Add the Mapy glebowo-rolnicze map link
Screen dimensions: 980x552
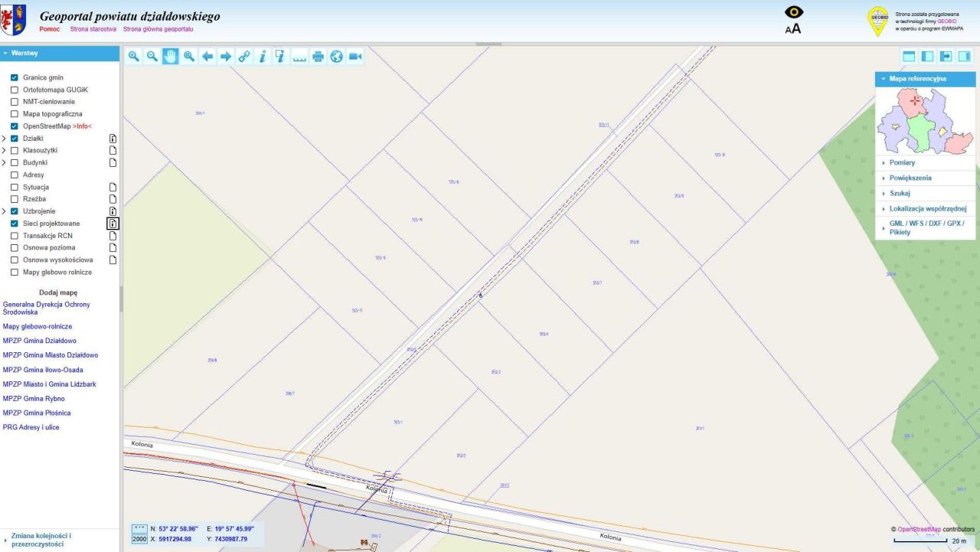click(38, 326)
